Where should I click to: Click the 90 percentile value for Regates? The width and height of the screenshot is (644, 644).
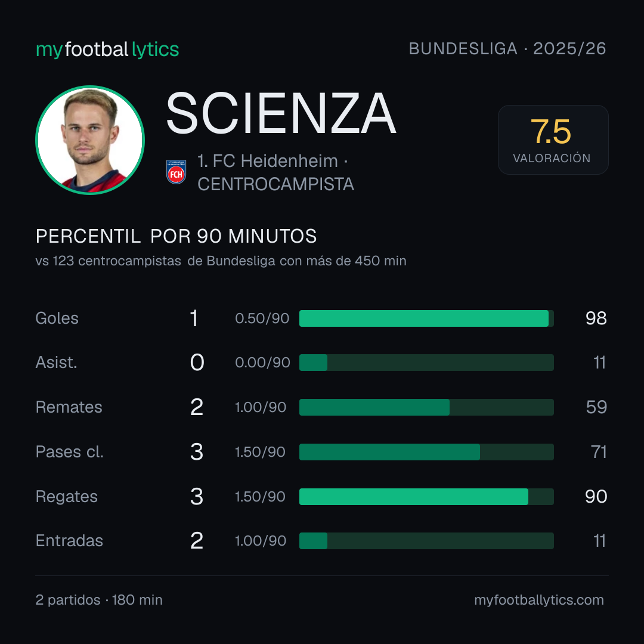[x=596, y=497]
